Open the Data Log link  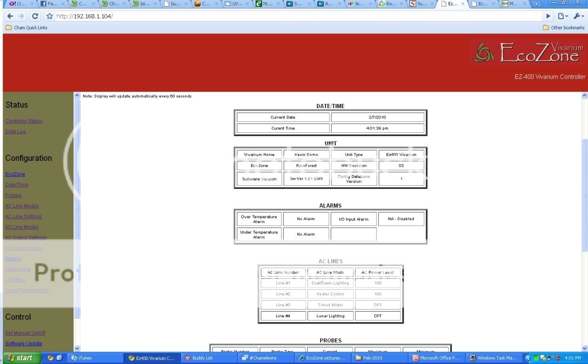point(16,132)
